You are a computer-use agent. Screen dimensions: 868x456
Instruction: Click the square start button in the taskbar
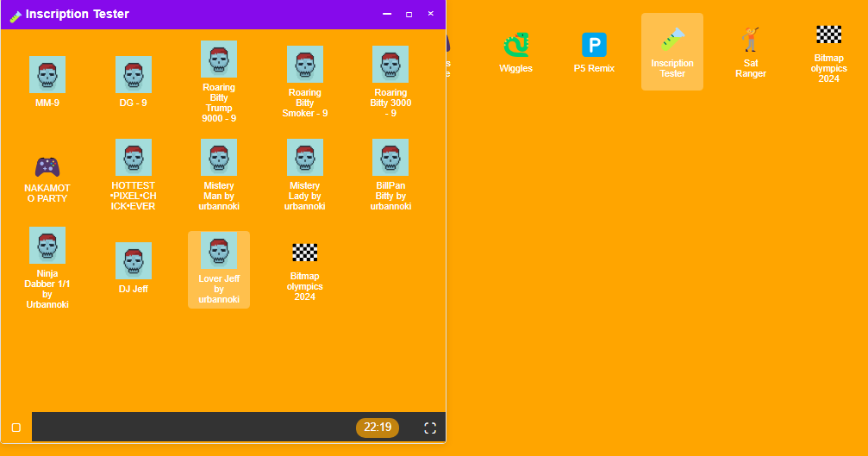(x=16, y=428)
